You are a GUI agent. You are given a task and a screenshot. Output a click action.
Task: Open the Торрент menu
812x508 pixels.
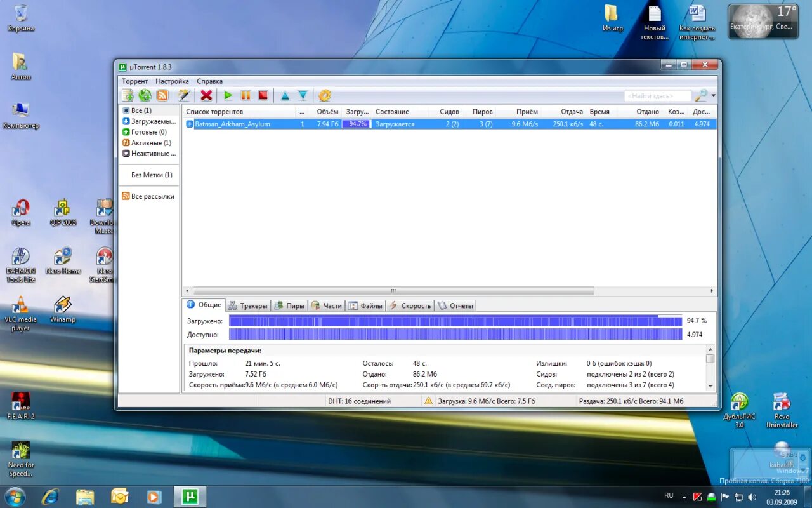click(134, 81)
